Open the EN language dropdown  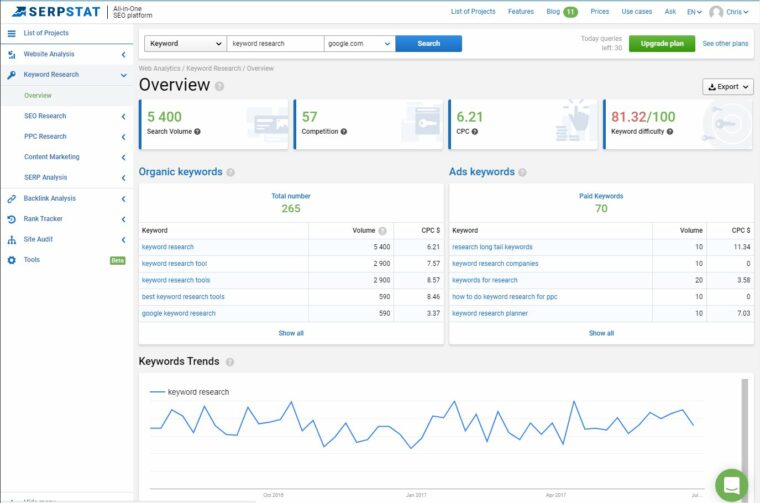694,12
